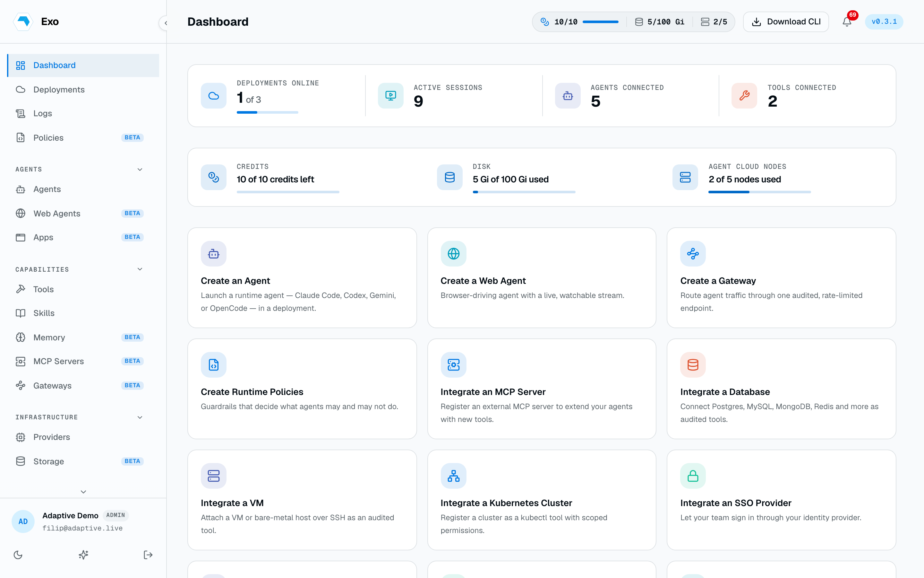Collapse the CAPABILITIES section

140,269
